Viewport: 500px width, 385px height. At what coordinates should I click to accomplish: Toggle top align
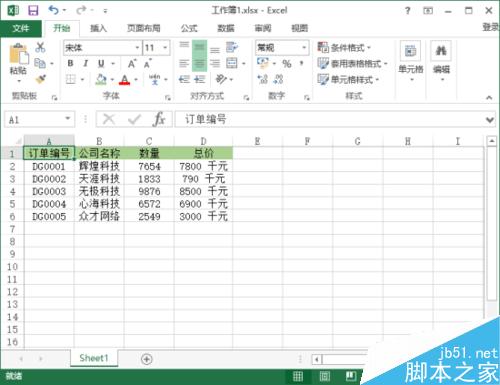(184, 46)
